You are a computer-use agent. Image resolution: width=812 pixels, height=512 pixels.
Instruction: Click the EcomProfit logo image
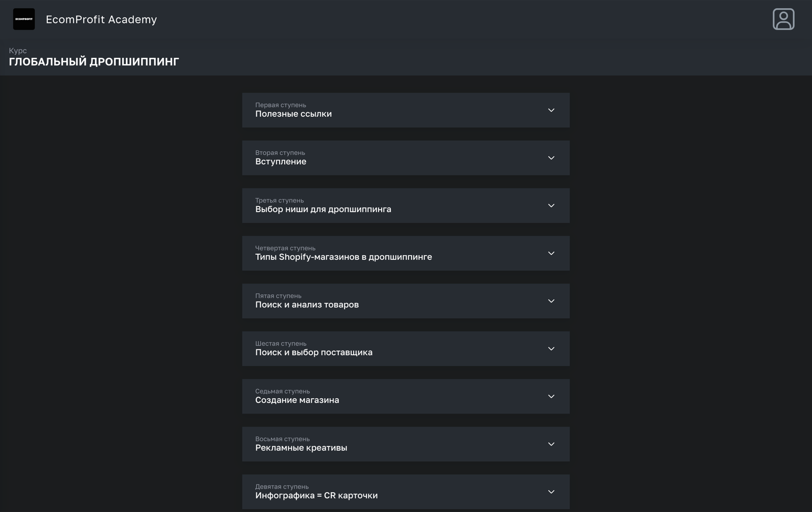pyautogui.click(x=24, y=19)
